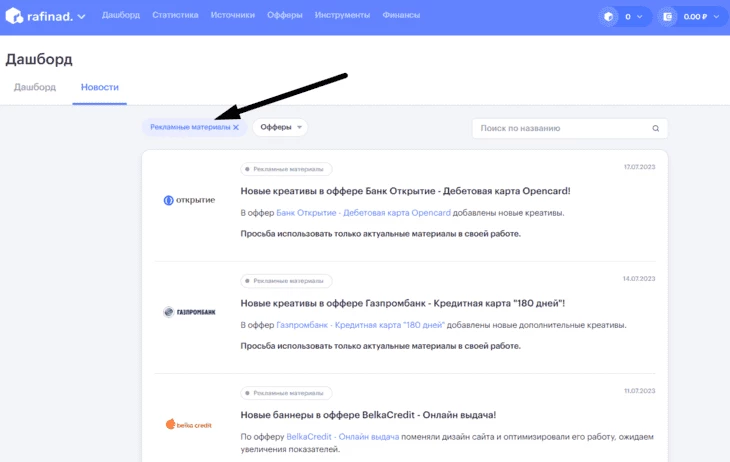
Task: Follow link Банк Открытие - Дебетовая карта Opencard
Action: pyautogui.click(x=363, y=213)
